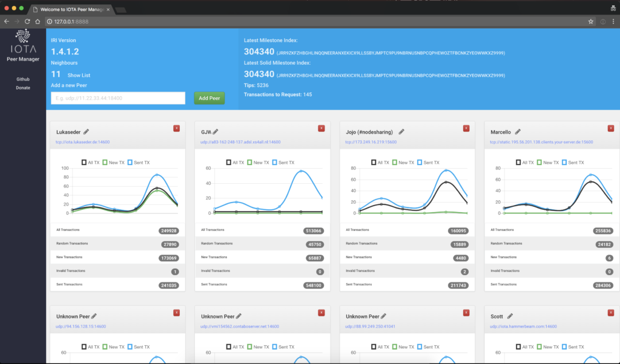Click Show List next to neighbours count
Screen dimensions: 620x364
79,75
